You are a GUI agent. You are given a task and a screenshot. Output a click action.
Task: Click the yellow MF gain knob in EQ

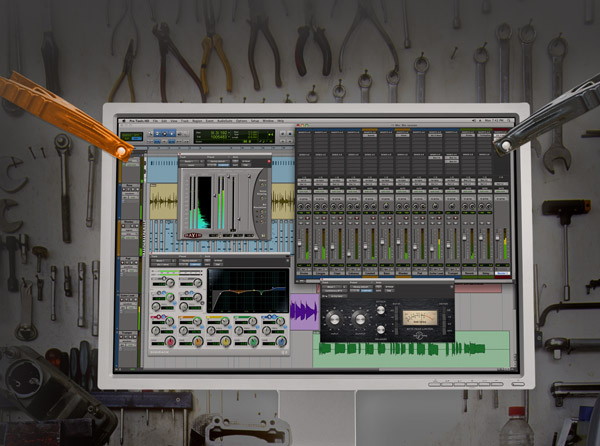click(225, 342)
